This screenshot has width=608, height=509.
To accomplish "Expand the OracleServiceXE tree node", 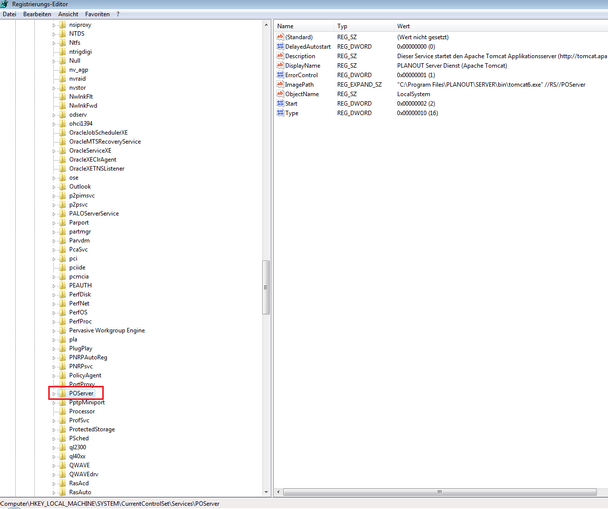I will point(54,151).
